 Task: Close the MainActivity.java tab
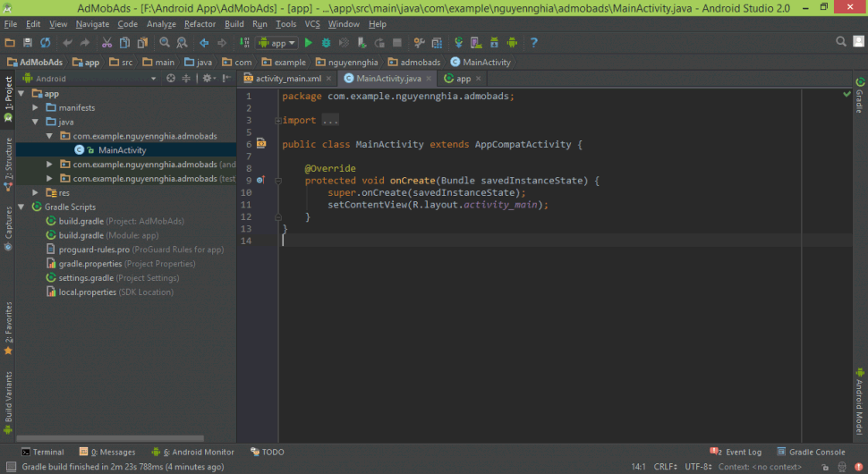pyautogui.click(x=429, y=79)
